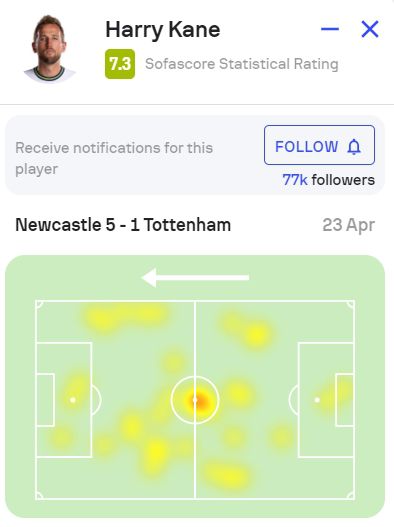Open Newcastle 5 - 1 Tottenham match
The width and height of the screenshot is (394, 527).
click(x=123, y=225)
